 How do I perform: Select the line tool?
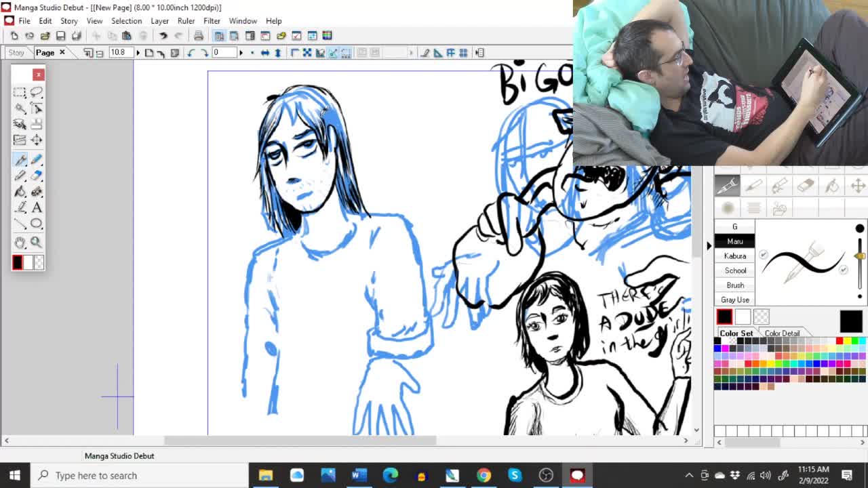[x=20, y=224]
